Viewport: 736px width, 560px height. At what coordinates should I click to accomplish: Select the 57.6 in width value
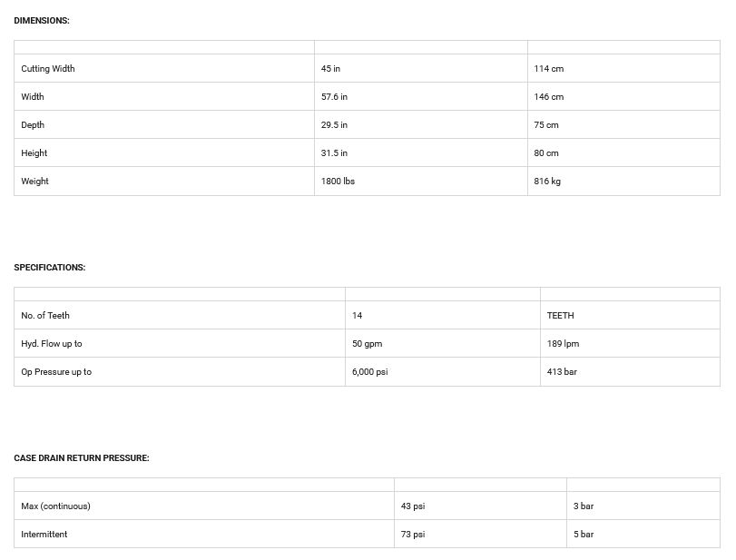(x=334, y=97)
